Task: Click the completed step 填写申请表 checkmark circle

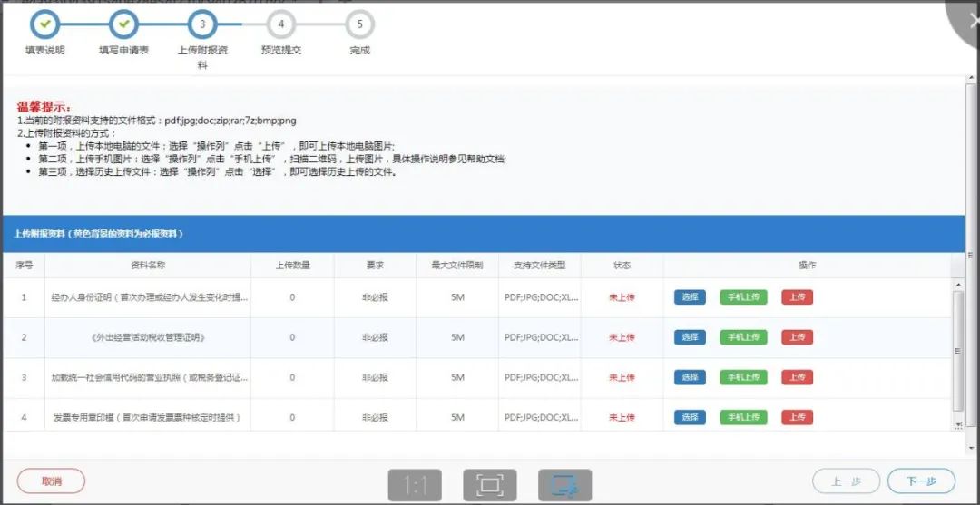Action: [123, 24]
